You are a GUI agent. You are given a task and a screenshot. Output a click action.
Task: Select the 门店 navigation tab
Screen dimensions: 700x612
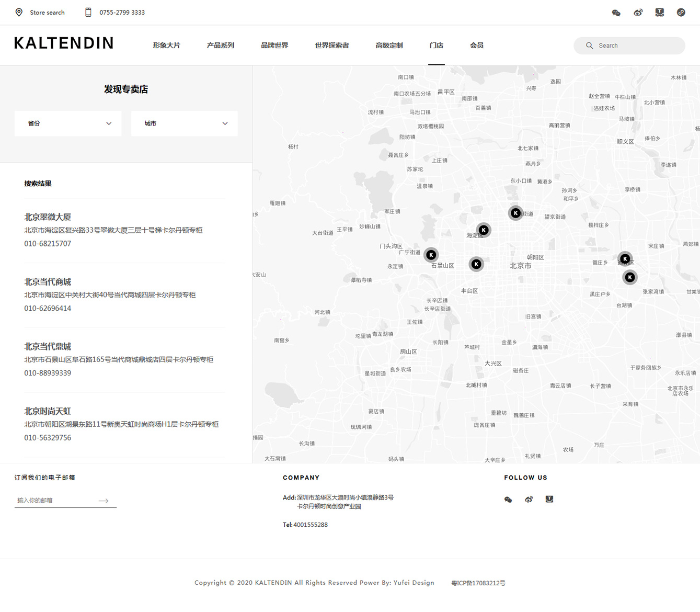[436, 46]
